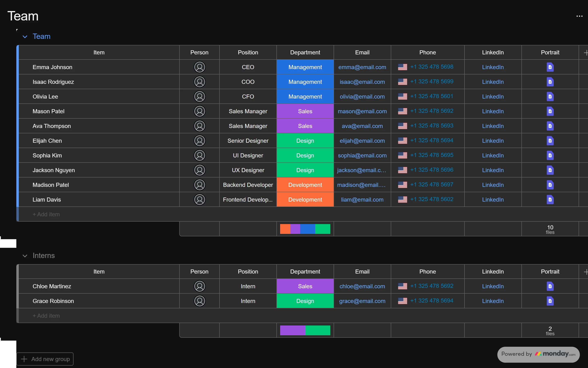Click Elijah Chen's person avatar icon
The image size is (588, 368).
pyautogui.click(x=199, y=141)
